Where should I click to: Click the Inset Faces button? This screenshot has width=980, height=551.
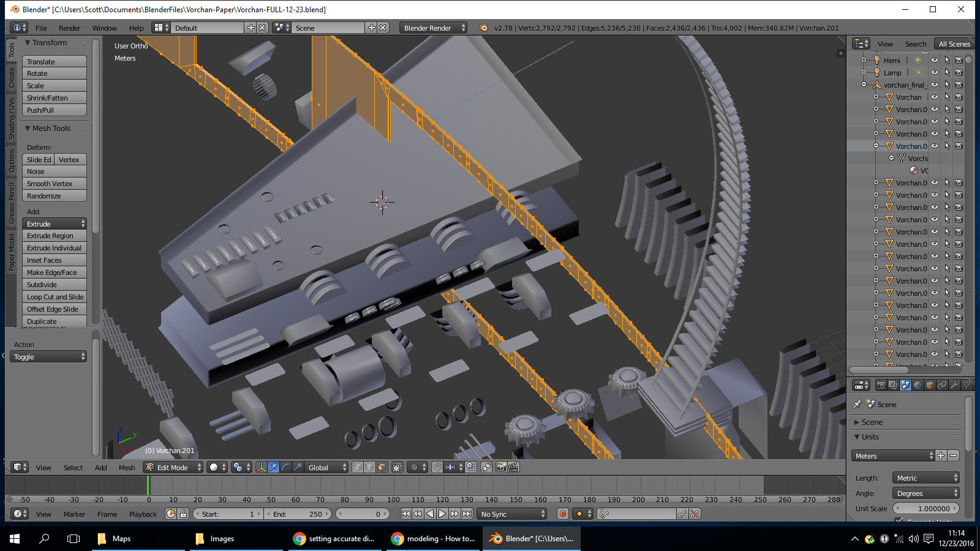pyautogui.click(x=55, y=260)
